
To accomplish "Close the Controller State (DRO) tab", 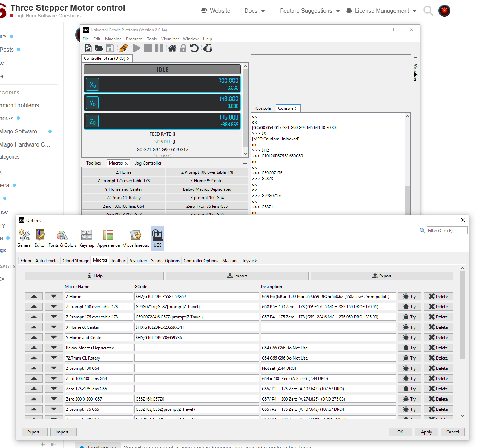I will point(129,59).
